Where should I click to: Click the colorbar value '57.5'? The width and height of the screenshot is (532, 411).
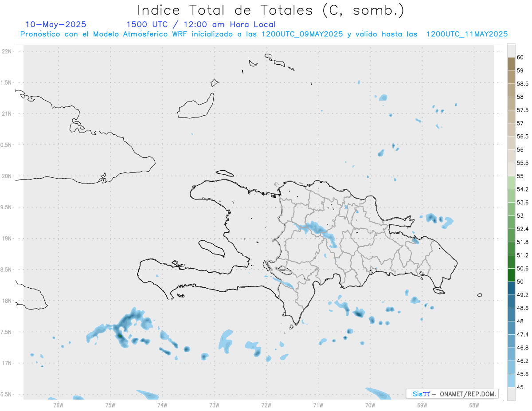[x=523, y=110]
